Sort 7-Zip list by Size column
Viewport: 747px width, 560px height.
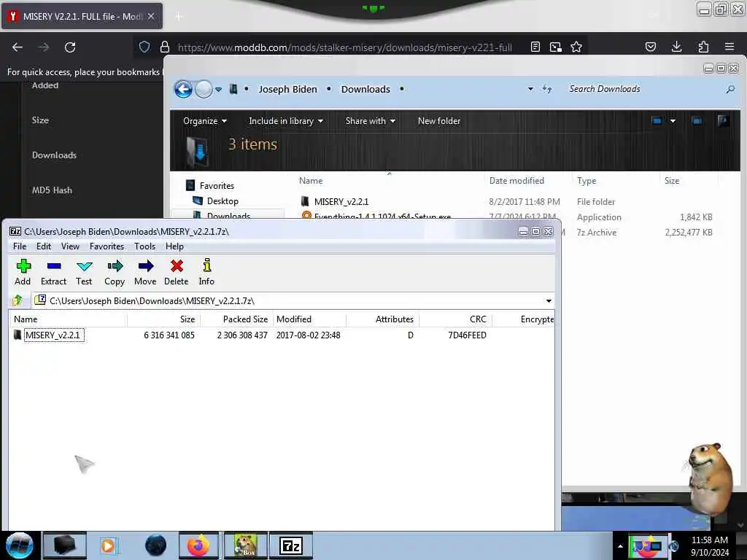tap(163, 319)
